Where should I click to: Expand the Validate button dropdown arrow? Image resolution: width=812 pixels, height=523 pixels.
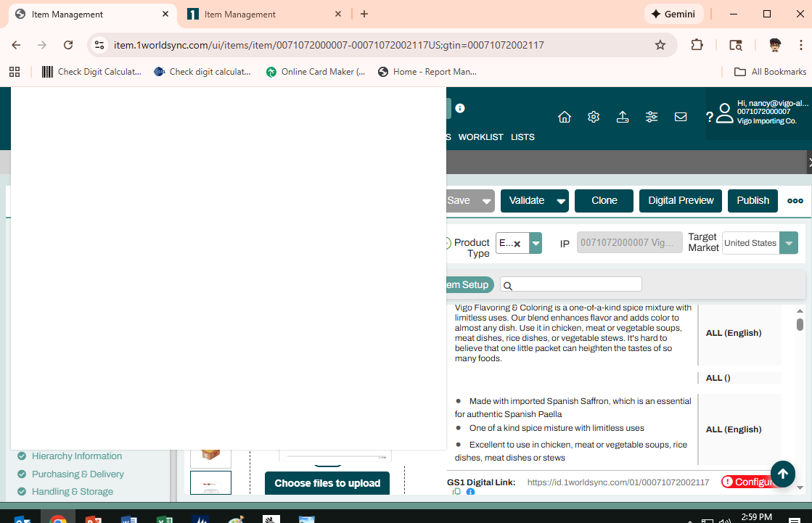point(561,201)
